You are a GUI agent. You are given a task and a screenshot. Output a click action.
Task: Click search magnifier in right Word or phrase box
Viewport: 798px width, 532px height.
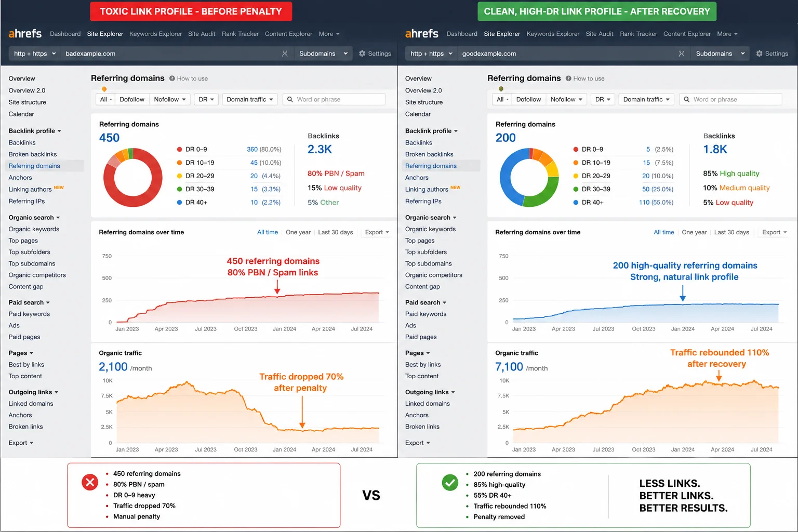pos(686,99)
